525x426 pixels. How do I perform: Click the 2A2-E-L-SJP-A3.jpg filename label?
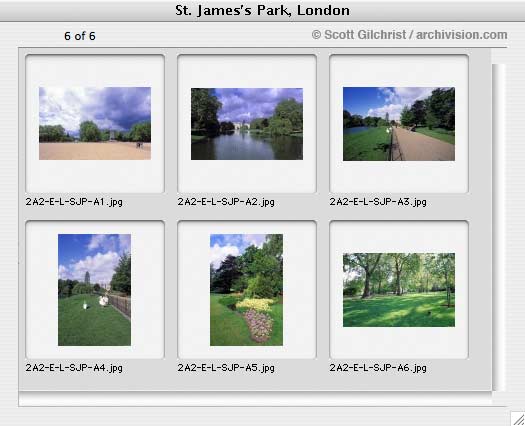[x=378, y=202]
